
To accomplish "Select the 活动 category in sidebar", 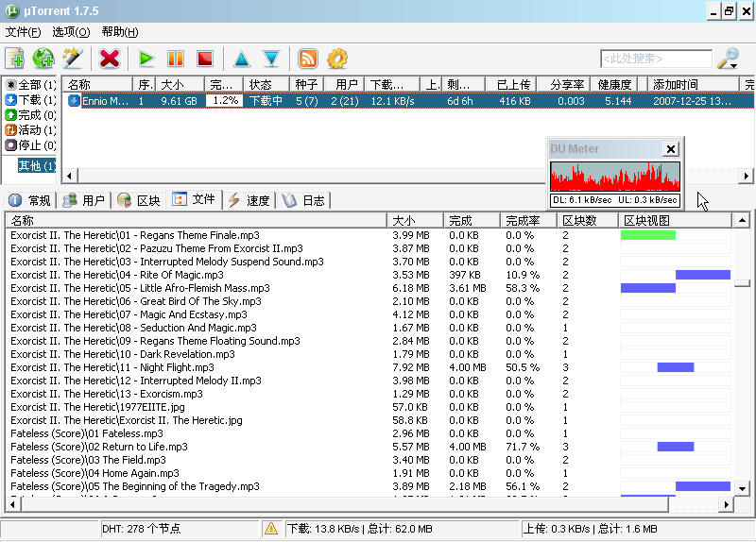I will coord(31,130).
